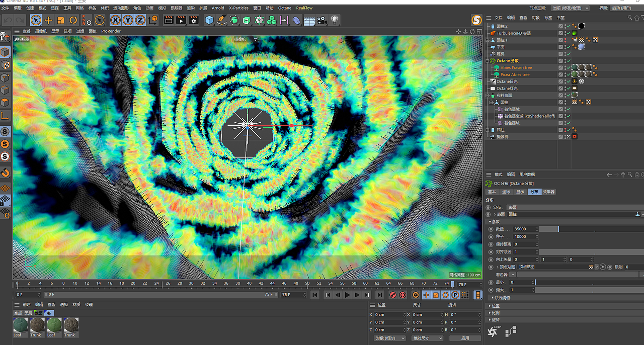This screenshot has height=345, width=644.
Task: Select the Scale tool
Action: click(x=61, y=20)
